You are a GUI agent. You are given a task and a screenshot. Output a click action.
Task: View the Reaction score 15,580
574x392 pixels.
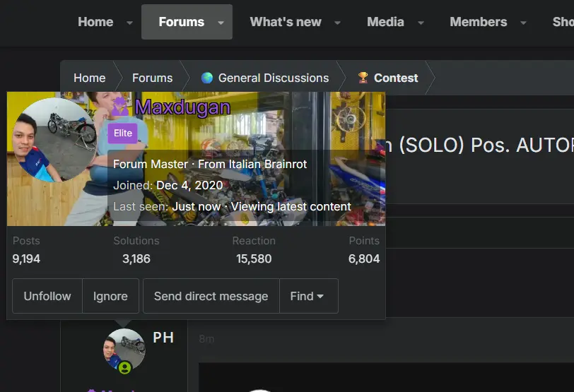[254, 259]
